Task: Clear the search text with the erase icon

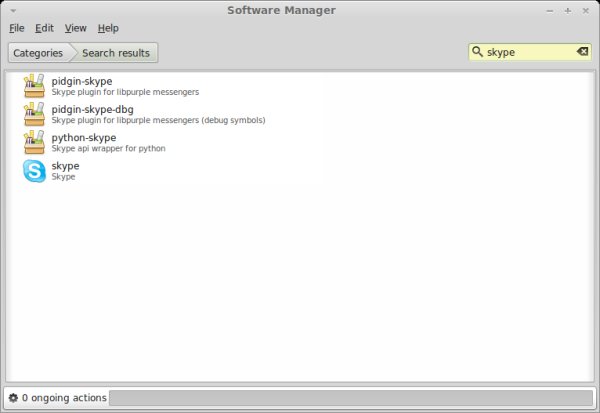Action: click(x=583, y=52)
